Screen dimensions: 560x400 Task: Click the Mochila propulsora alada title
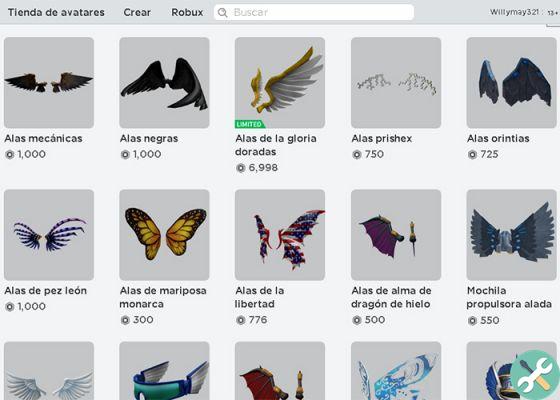(509, 297)
